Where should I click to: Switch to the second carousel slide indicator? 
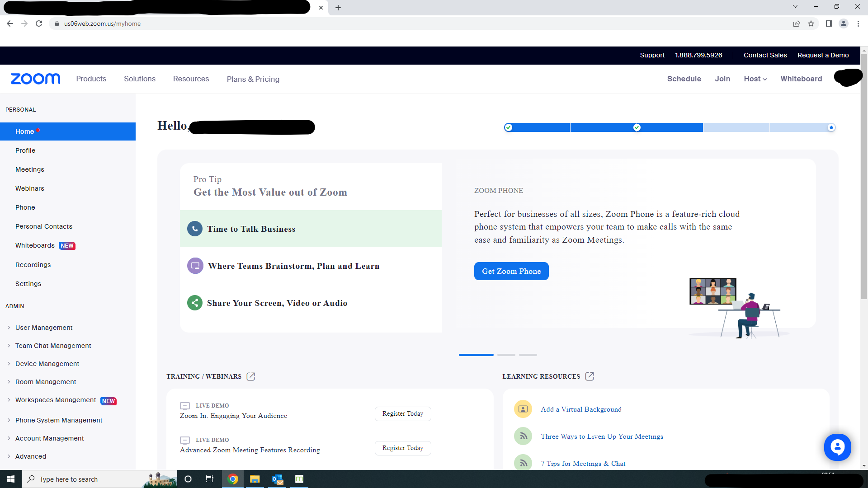506,355
